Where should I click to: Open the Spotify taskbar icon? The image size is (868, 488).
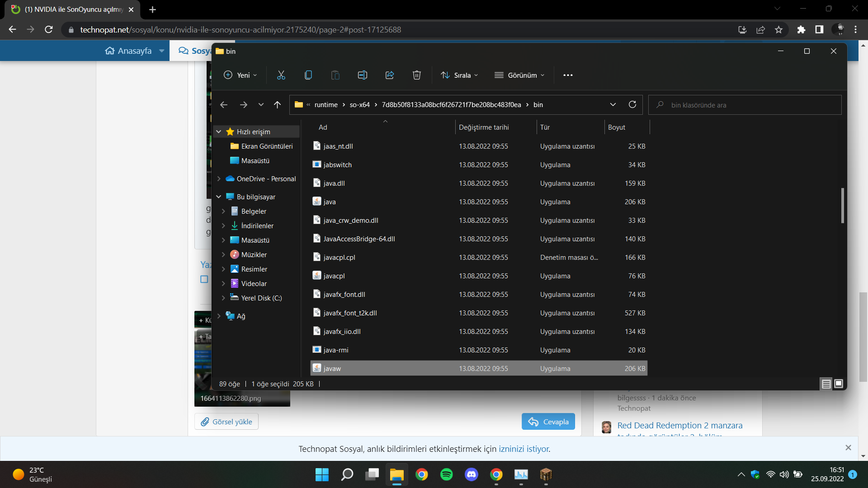point(446,474)
